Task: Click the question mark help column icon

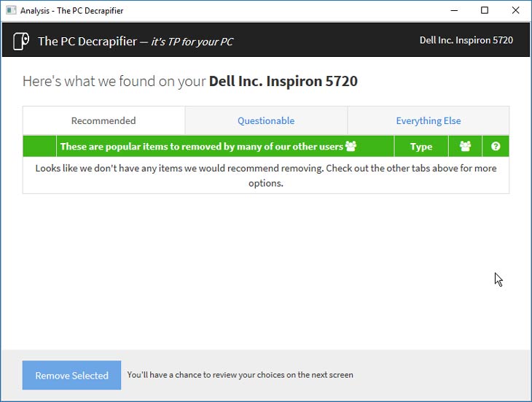Action: point(496,147)
